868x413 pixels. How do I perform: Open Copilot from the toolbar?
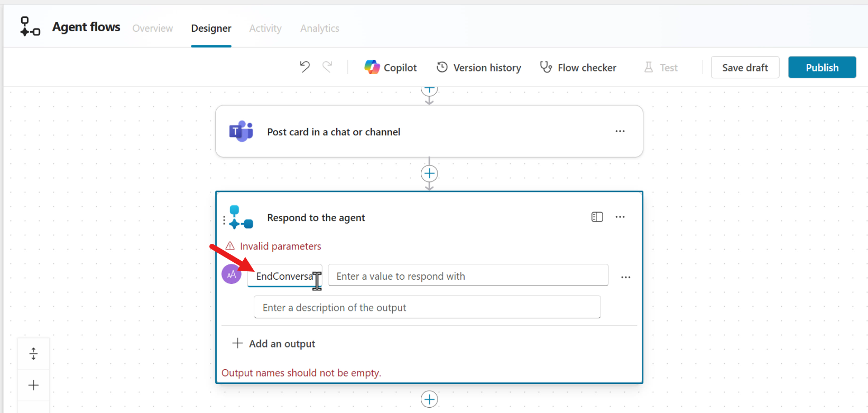coord(391,68)
